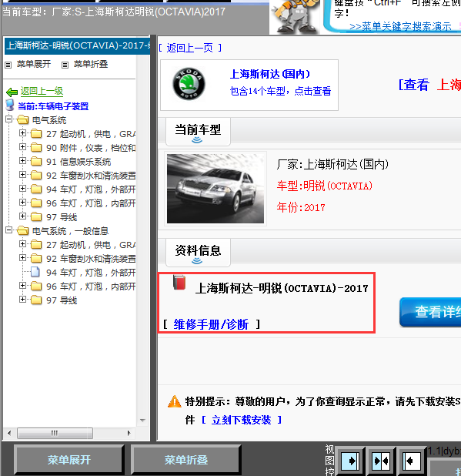
Task: Collapse the 电气系统 tree node
Action: point(8,119)
